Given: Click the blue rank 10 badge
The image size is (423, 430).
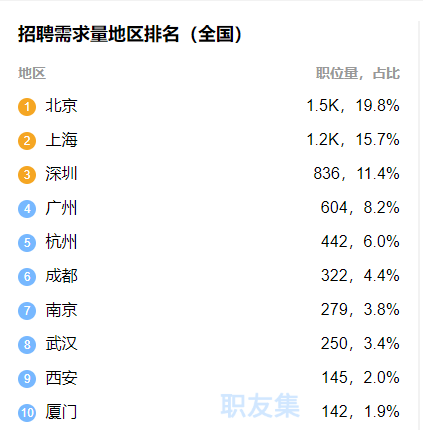Looking at the screenshot, I should click(x=27, y=413).
